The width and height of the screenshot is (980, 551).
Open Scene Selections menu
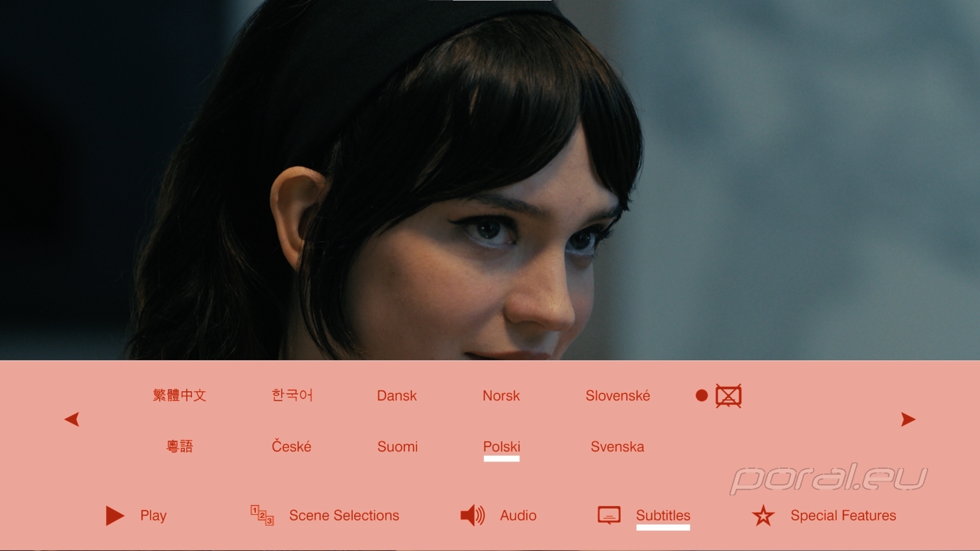tap(344, 515)
